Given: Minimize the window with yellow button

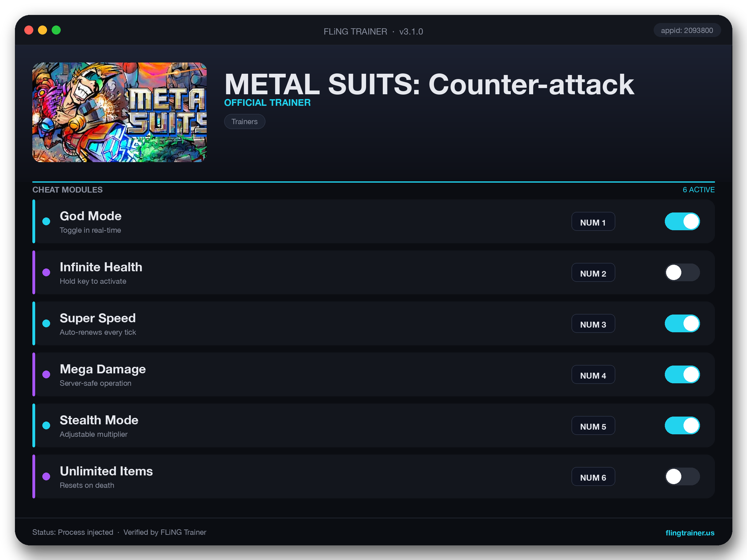Looking at the screenshot, I should [x=43, y=30].
